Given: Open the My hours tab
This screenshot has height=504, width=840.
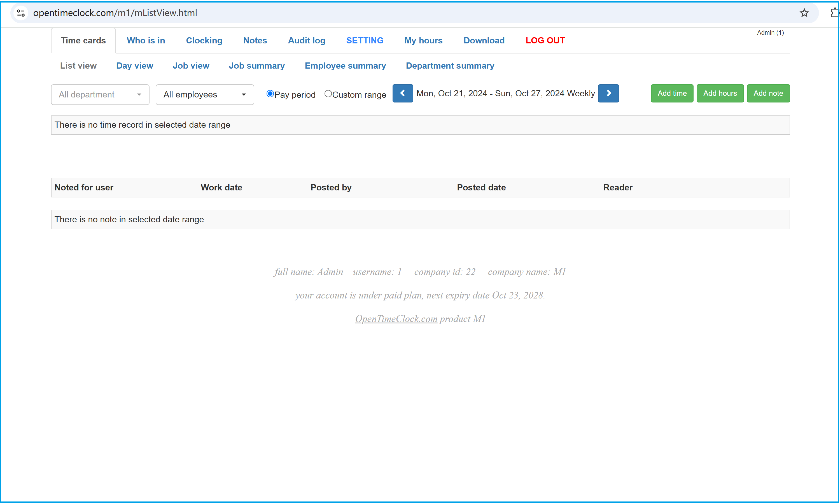Looking at the screenshot, I should click(x=423, y=40).
